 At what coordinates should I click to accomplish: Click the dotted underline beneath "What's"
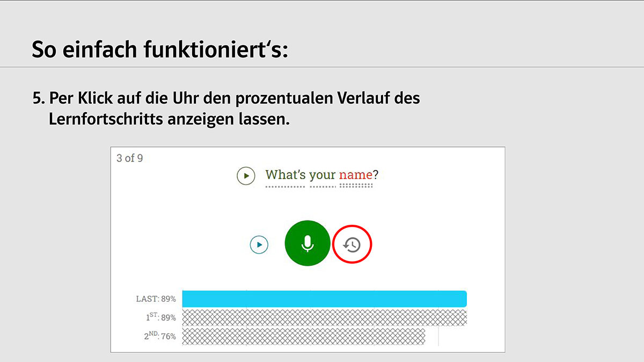[x=286, y=187]
